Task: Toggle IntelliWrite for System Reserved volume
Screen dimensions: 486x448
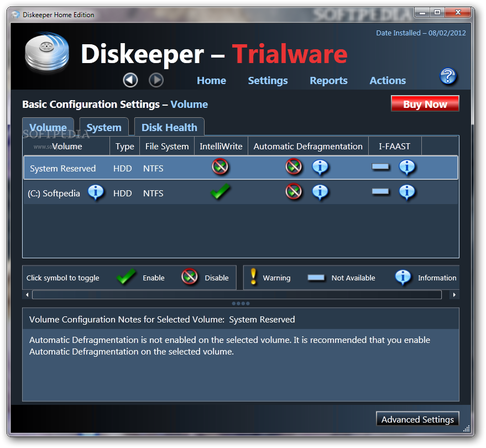Action: [x=221, y=167]
